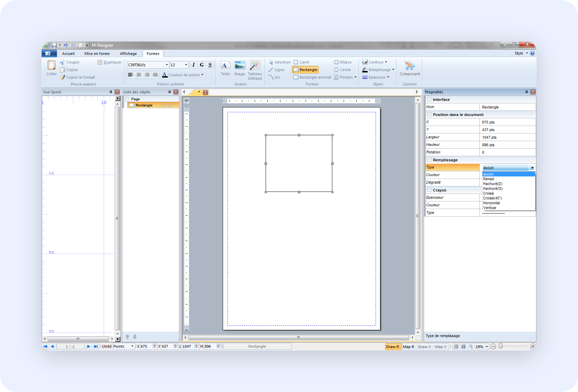Click the zoom slider handle
Image resolution: width=578 pixels, height=392 pixels.
point(501,346)
